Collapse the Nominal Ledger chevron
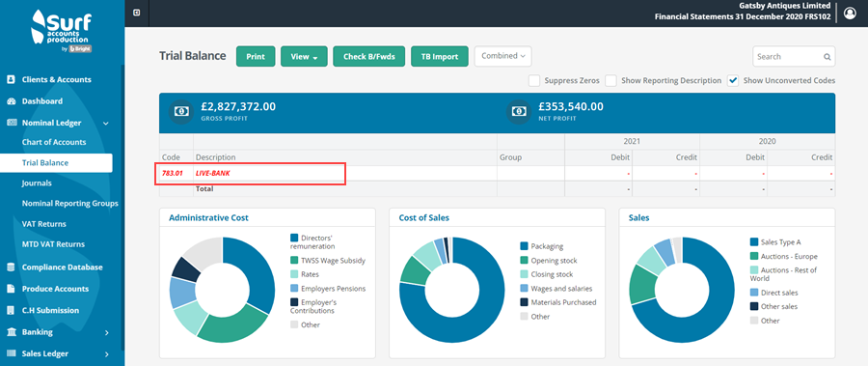This screenshot has height=366, width=868. tap(106, 123)
